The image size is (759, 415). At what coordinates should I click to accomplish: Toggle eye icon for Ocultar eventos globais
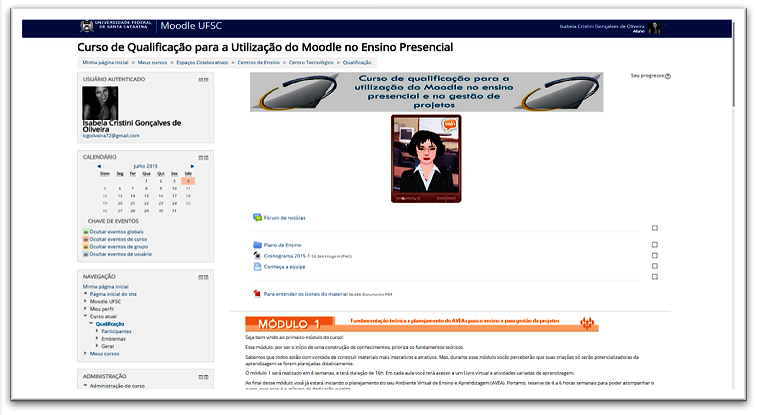pyautogui.click(x=86, y=232)
